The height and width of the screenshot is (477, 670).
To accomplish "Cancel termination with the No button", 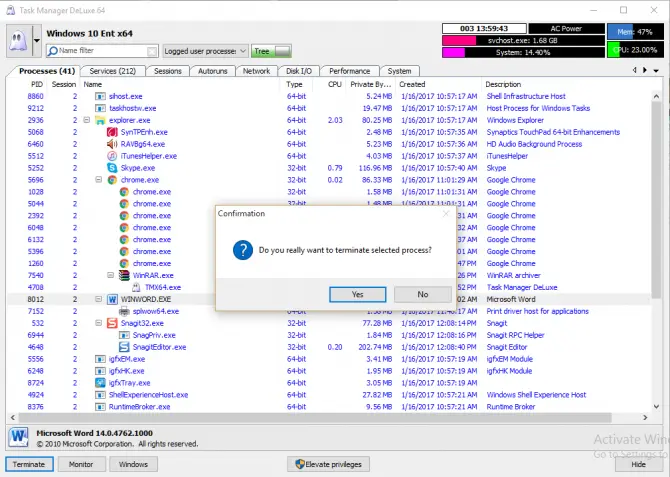I will coord(423,294).
